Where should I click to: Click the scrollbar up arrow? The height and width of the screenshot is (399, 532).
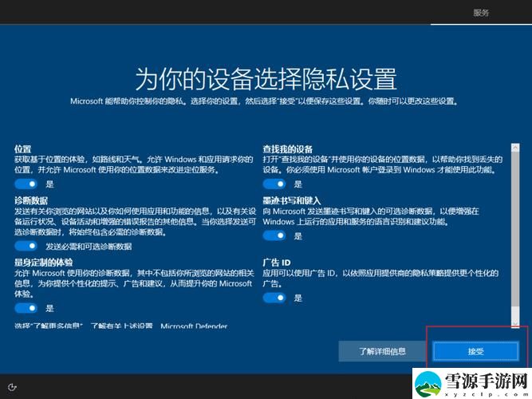515,148
